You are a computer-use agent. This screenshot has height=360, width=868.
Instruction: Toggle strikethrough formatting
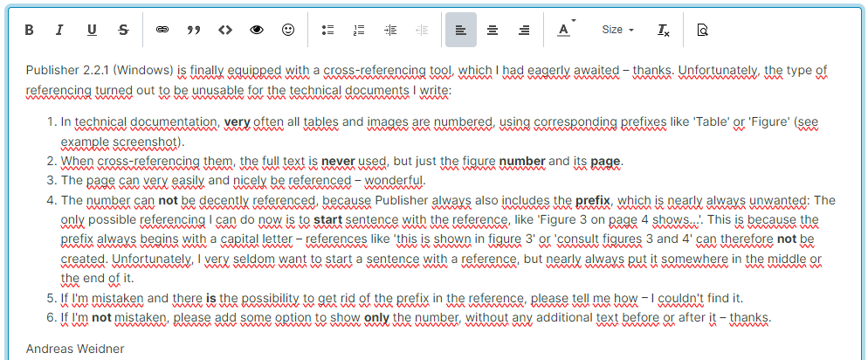pos(123,30)
